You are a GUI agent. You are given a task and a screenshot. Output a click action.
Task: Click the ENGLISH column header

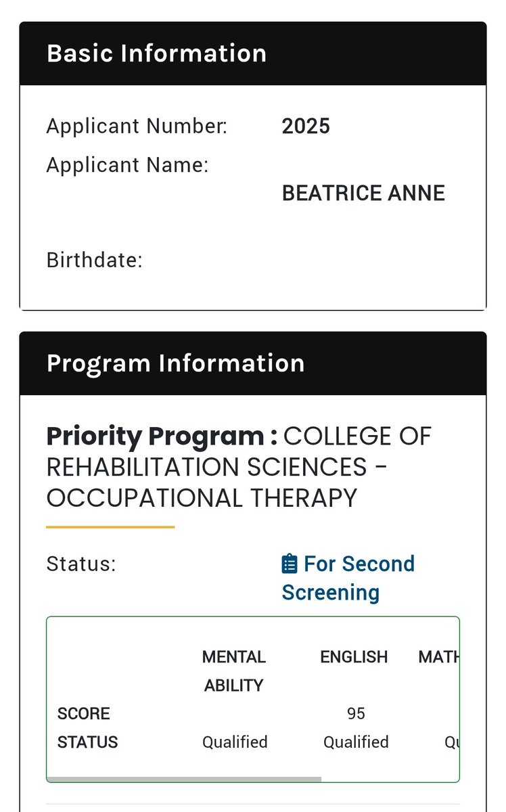tap(354, 657)
